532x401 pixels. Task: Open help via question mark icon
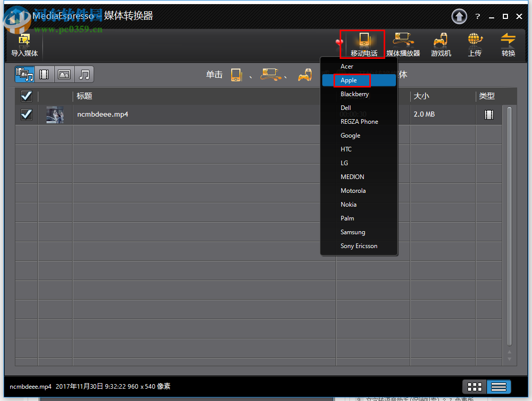pos(477,16)
